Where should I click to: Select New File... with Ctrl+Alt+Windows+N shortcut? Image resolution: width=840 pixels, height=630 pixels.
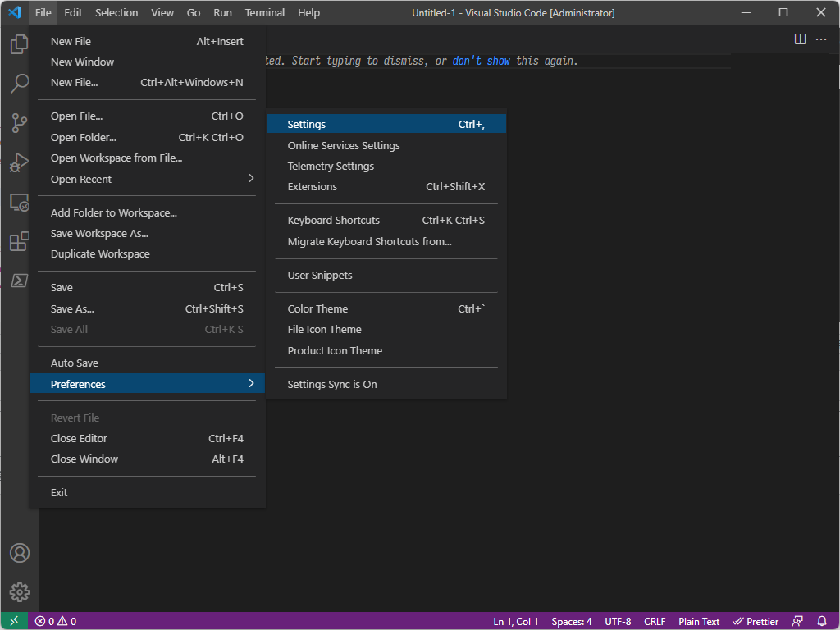tap(147, 83)
